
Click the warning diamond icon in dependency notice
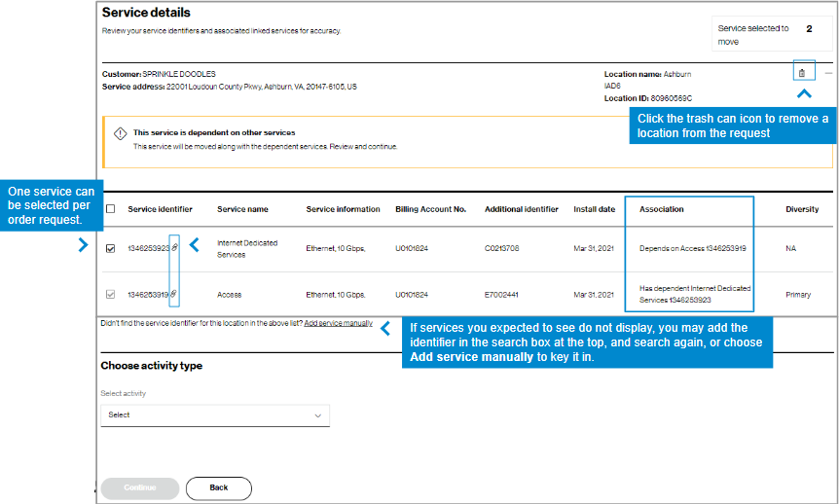click(x=121, y=133)
